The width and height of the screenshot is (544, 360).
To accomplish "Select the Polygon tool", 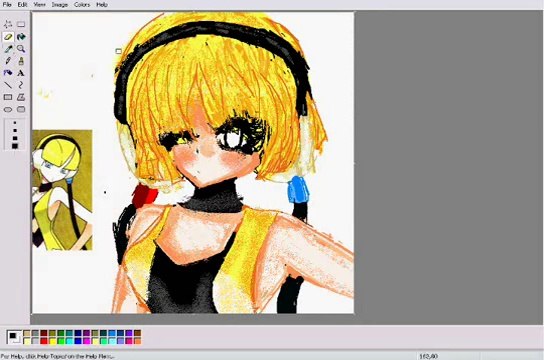I will click(21, 97).
